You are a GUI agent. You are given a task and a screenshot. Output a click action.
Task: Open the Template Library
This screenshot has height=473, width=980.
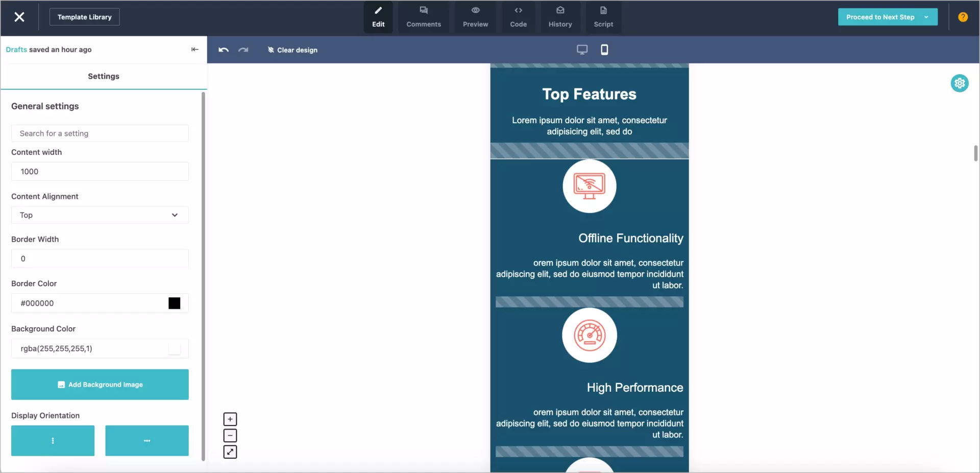point(84,17)
